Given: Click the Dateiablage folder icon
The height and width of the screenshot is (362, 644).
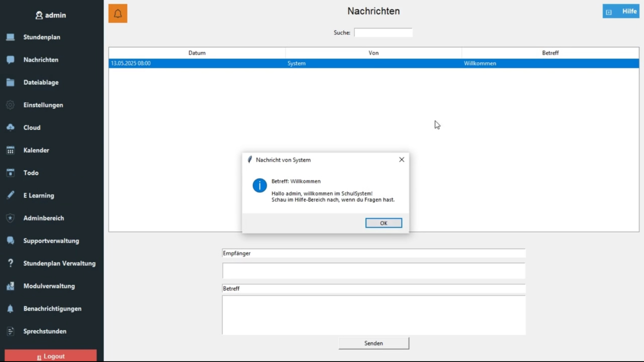Looking at the screenshot, I should [x=10, y=82].
